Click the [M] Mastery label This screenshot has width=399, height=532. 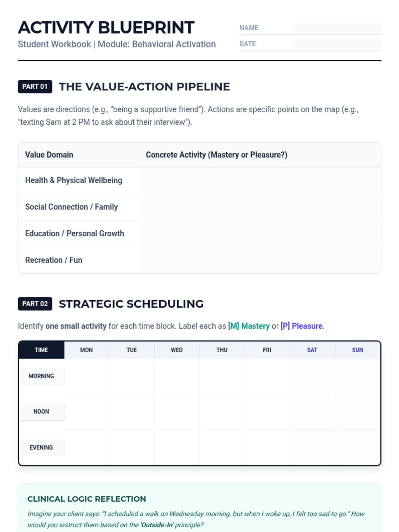pos(249,326)
